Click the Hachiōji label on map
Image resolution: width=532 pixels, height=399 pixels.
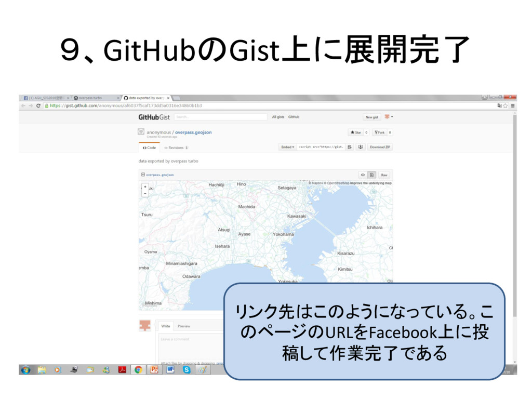(x=217, y=185)
